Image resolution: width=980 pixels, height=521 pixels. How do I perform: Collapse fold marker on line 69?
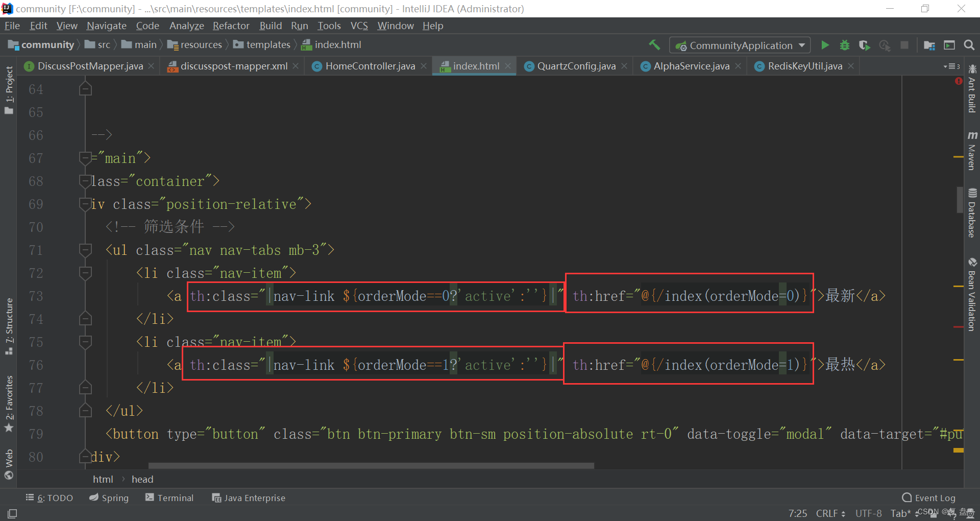85,204
